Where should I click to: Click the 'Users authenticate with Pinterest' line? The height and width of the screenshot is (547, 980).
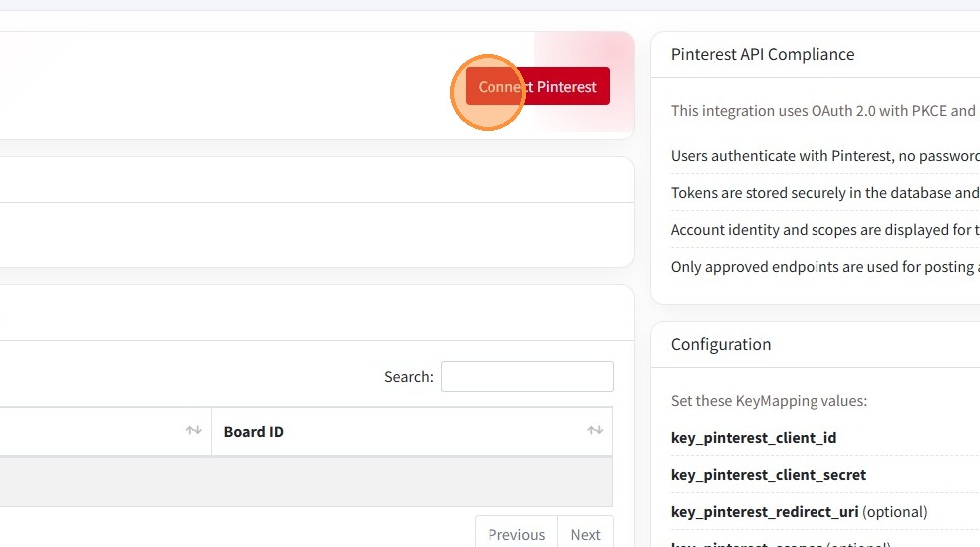click(824, 156)
